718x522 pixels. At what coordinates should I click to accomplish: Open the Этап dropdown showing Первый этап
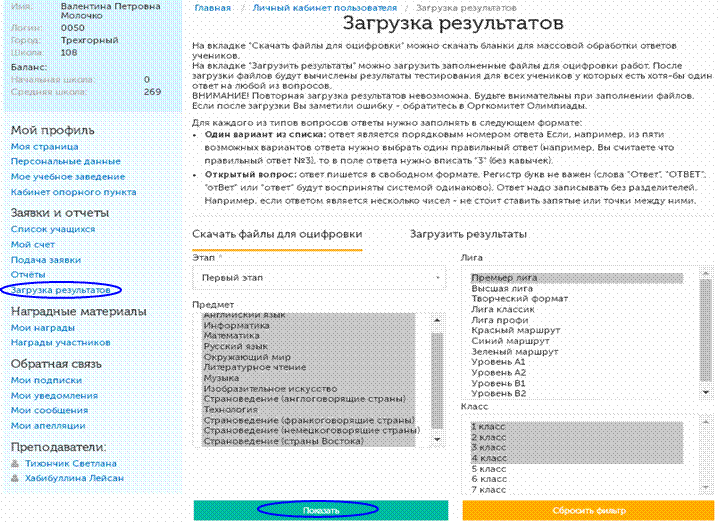[319, 277]
